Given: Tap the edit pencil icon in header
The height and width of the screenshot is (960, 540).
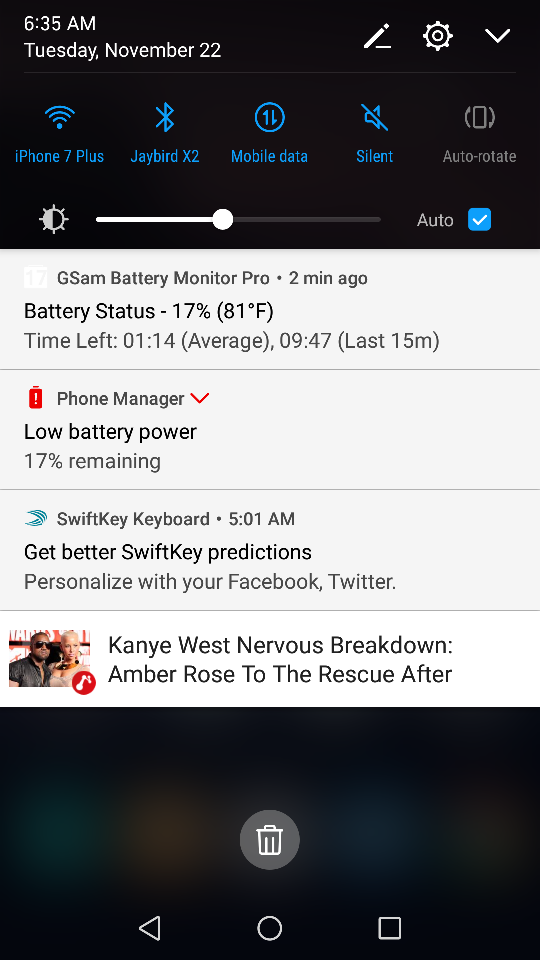Looking at the screenshot, I should click(x=378, y=36).
